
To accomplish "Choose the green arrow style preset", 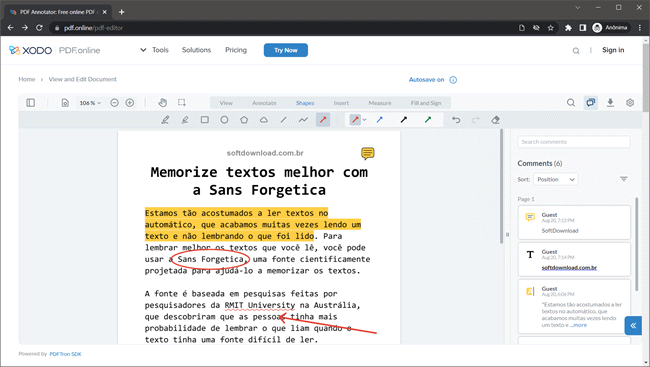I will coord(428,120).
